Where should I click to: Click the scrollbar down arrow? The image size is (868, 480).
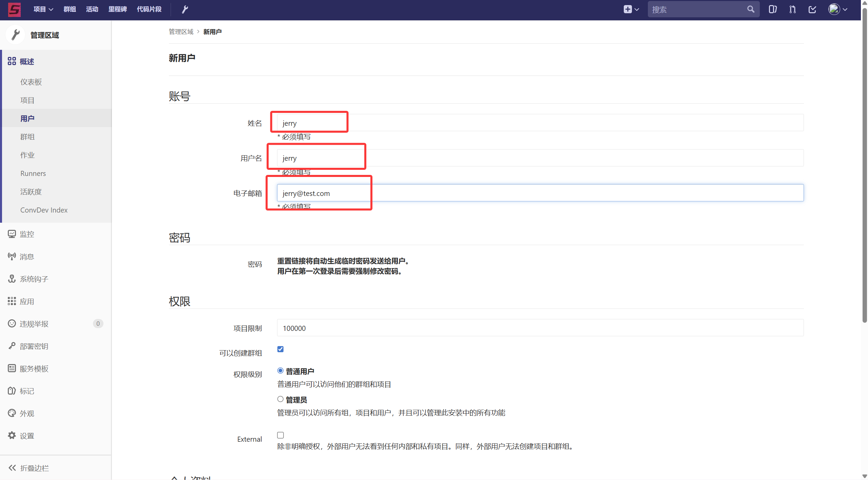click(865, 476)
